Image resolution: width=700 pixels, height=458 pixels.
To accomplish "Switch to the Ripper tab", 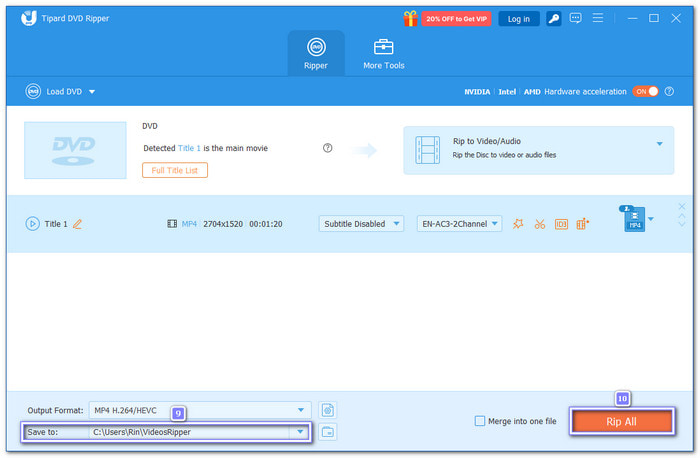I will point(316,53).
